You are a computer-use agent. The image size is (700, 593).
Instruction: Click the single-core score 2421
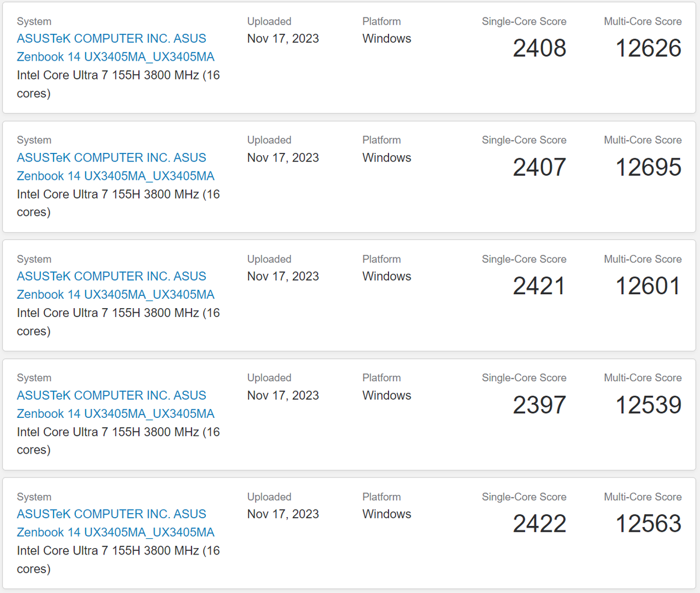(x=540, y=286)
